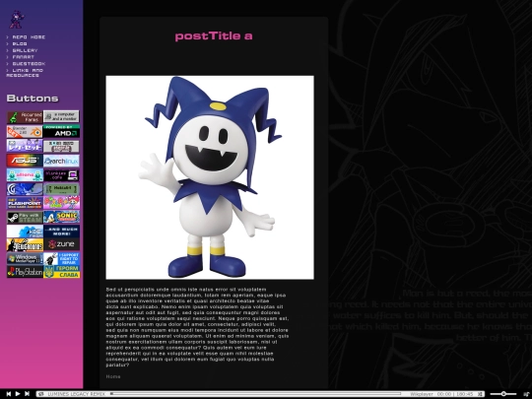Click the Ukrainian flag Слава badge
The height and width of the screenshot is (399, 532).
coord(61,272)
